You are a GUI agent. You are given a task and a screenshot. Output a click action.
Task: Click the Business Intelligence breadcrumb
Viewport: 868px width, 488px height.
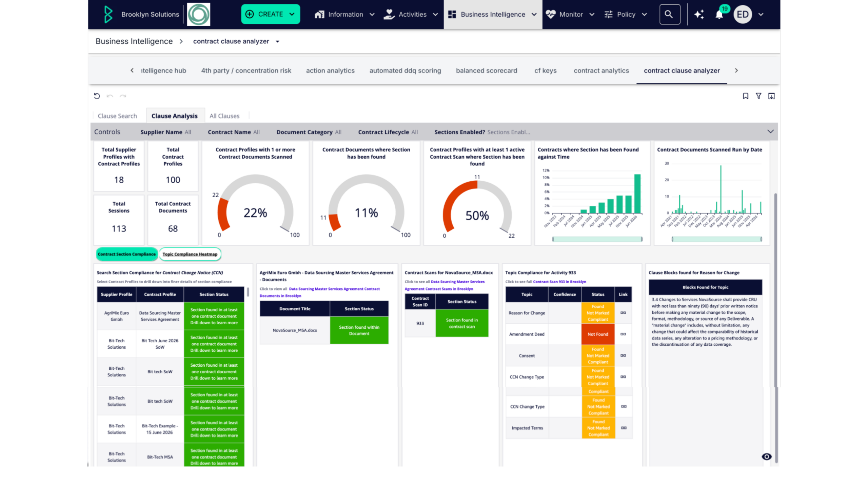(x=134, y=41)
